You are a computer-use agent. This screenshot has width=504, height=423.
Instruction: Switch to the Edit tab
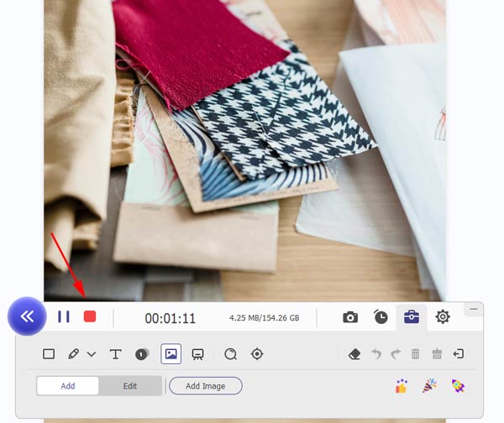tap(130, 386)
